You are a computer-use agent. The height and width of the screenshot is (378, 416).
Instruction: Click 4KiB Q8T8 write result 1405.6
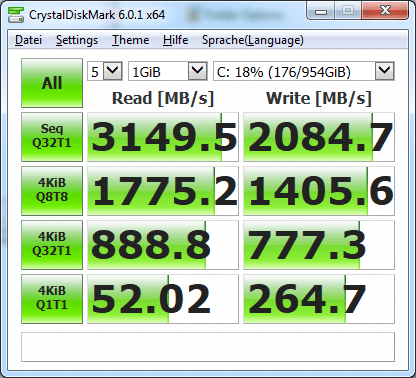[x=319, y=191]
